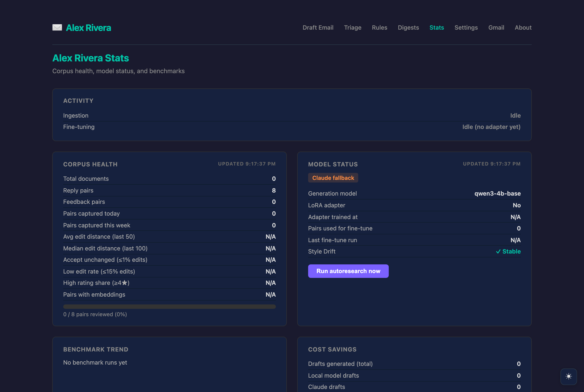Run autoresearch now

(x=348, y=271)
